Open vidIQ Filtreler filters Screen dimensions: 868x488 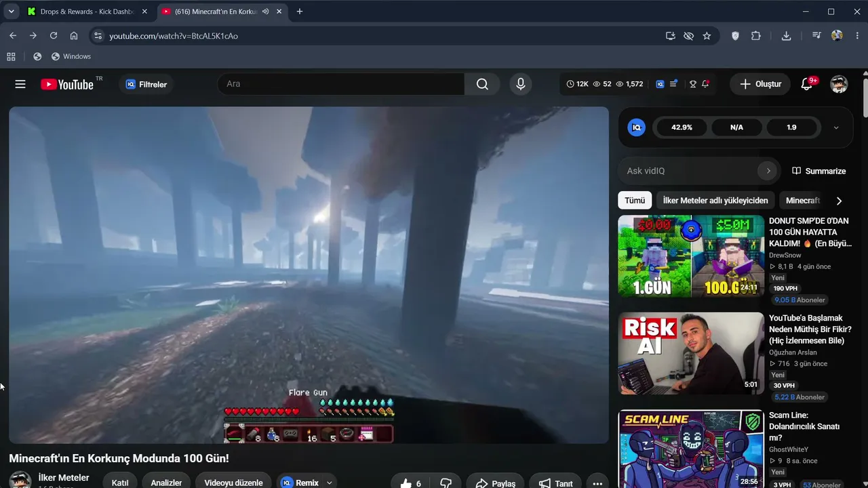coord(146,84)
